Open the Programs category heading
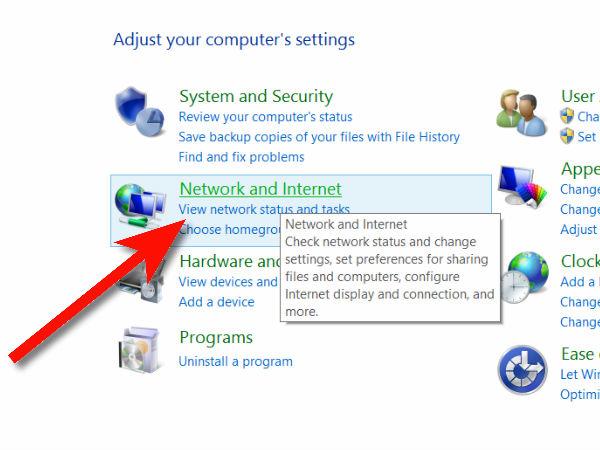Viewport: 600px width, 450px height. click(216, 338)
